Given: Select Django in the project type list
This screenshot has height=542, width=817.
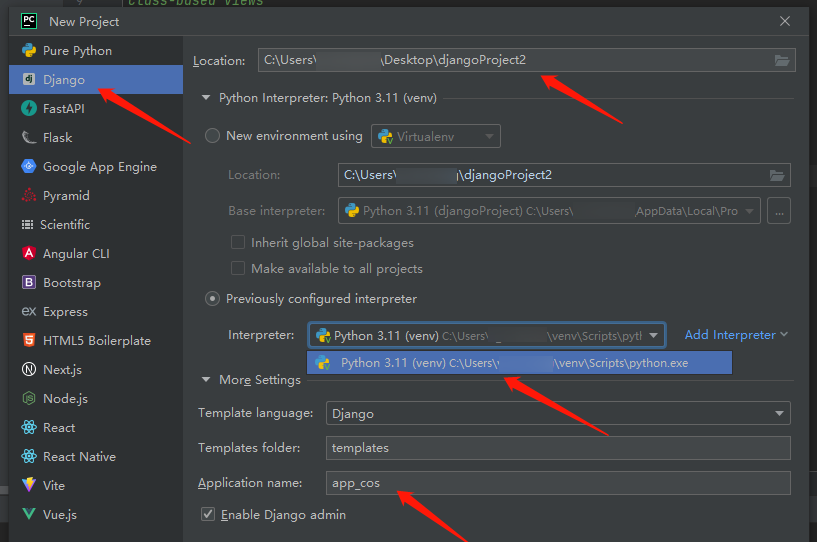Looking at the screenshot, I should coord(63,80).
